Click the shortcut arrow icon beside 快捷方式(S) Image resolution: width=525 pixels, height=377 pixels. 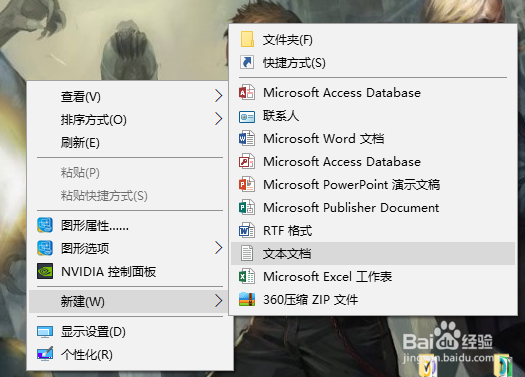[x=247, y=62]
